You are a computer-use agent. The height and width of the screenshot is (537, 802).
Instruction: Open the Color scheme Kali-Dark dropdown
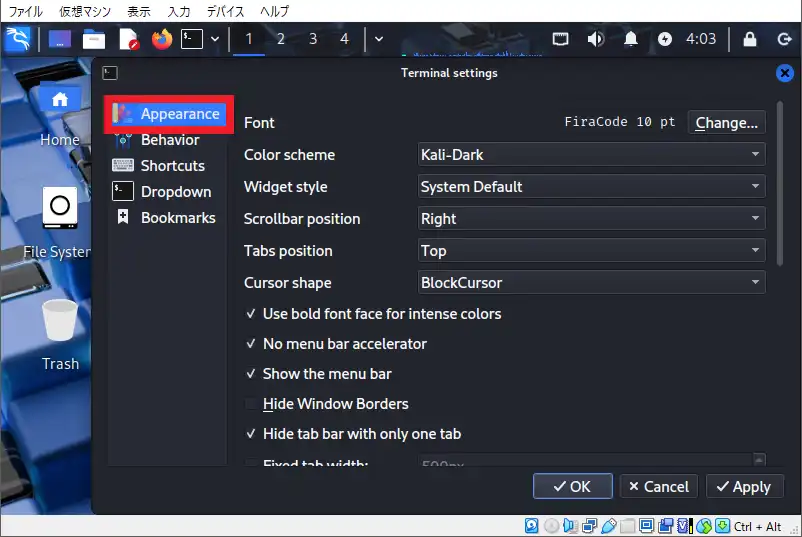pyautogui.click(x=591, y=154)
